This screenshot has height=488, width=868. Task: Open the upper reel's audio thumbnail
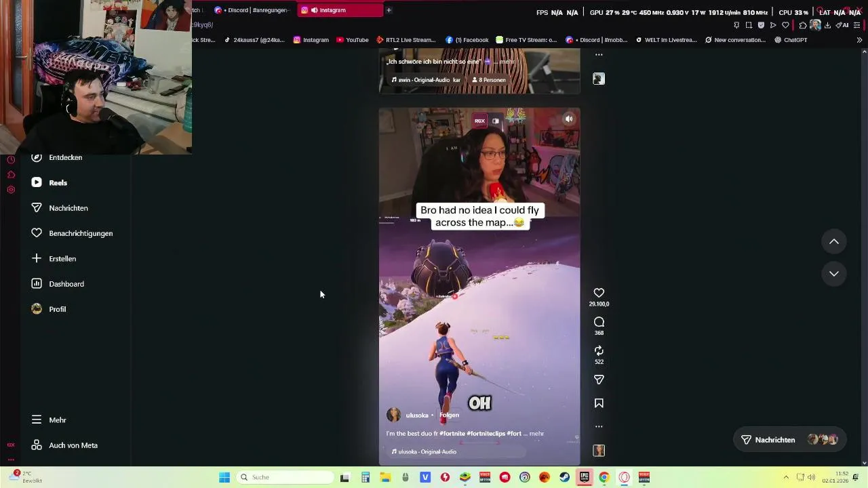[x=599, y=79]
